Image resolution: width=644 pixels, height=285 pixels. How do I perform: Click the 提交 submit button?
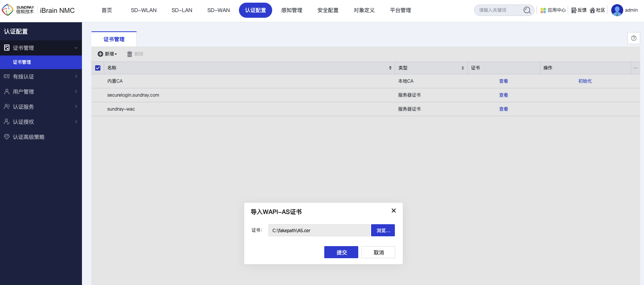[x=341, y=252]
